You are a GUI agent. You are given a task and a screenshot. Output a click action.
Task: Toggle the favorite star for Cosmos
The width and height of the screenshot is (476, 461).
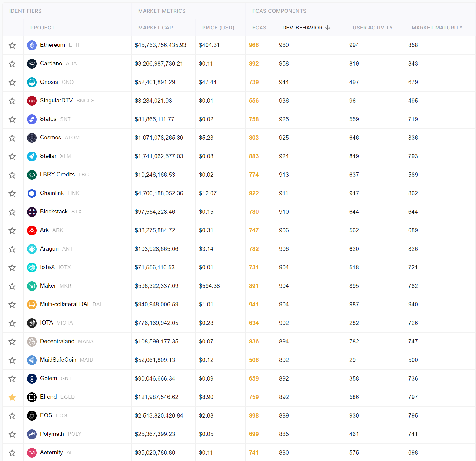[12, 138]
